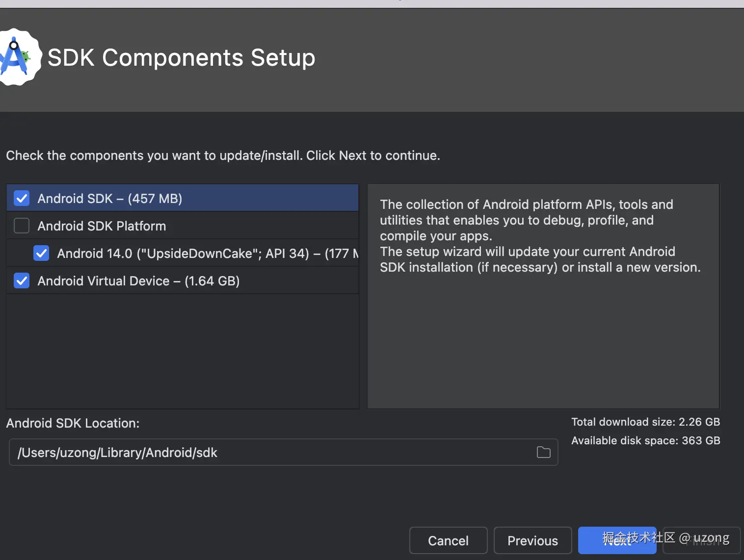
Task: Click the Total download size label
Action: [645, 422]
